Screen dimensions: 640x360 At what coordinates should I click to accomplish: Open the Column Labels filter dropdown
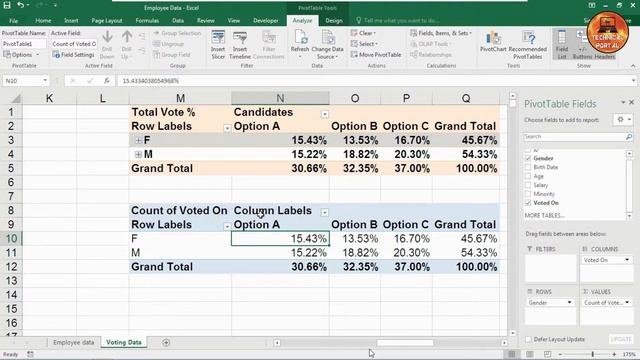click(324, 212)
